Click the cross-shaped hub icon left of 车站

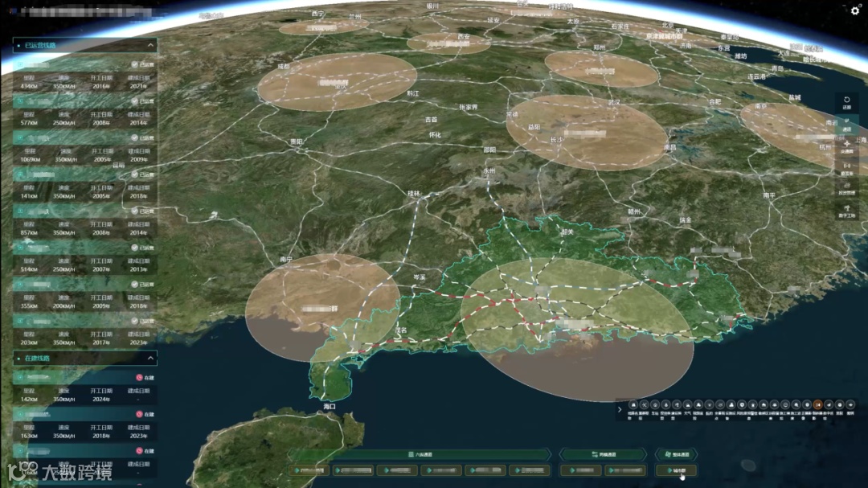[x=645, y=405]
